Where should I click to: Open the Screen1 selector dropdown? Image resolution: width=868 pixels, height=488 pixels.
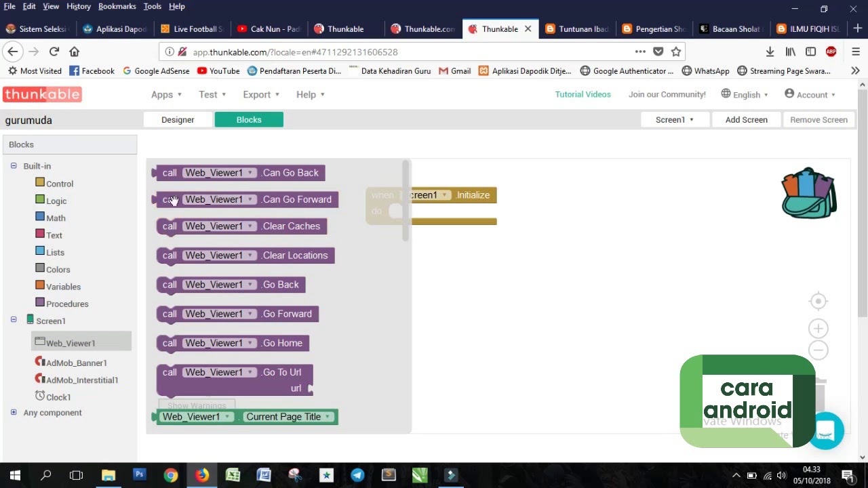point(675,119)
